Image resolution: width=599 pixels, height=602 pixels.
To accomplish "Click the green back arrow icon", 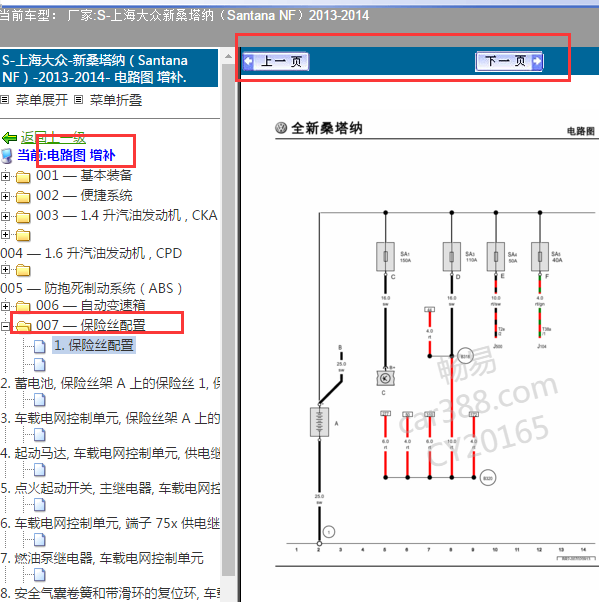I will pyautogui.click(x=9, y=137).
